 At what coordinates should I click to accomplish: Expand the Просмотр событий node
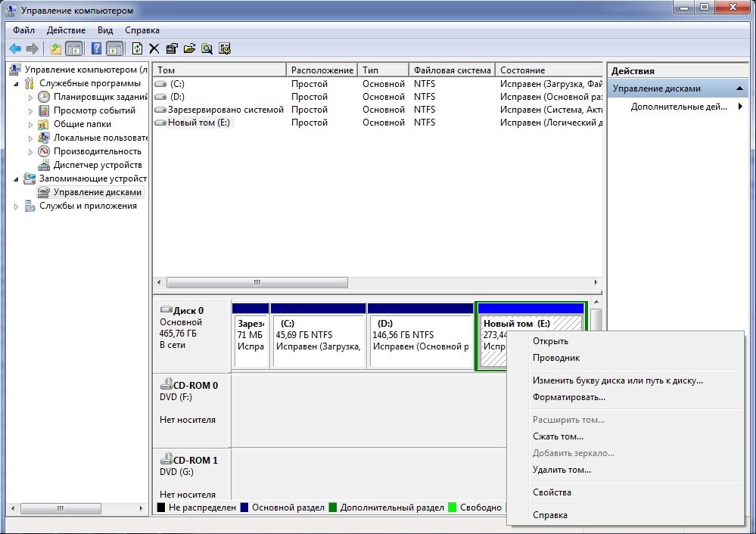(x=30, y=111)
